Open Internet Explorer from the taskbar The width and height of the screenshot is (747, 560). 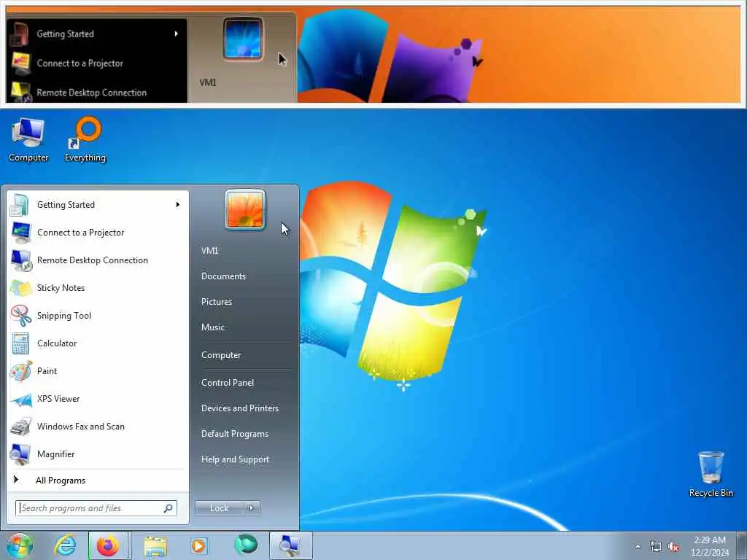[65, 545]
